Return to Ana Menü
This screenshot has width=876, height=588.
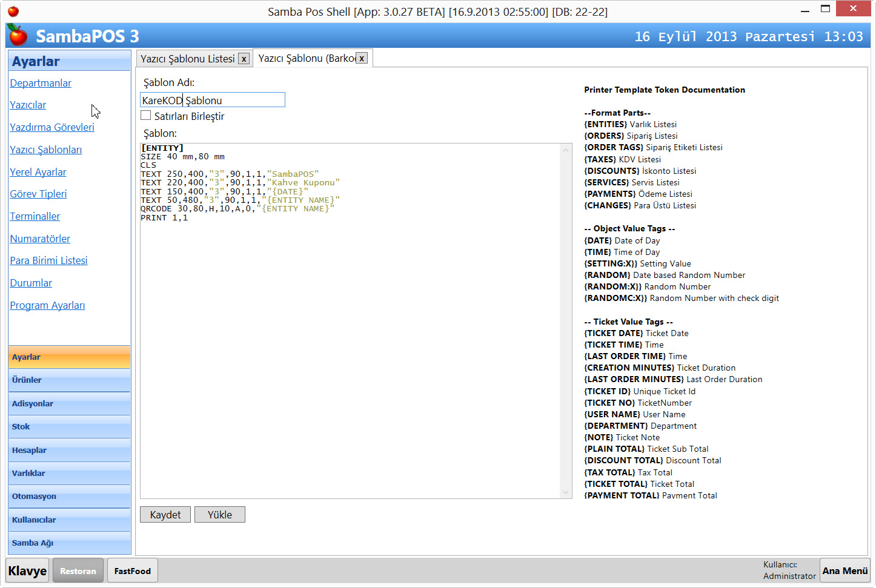point(844,571)
